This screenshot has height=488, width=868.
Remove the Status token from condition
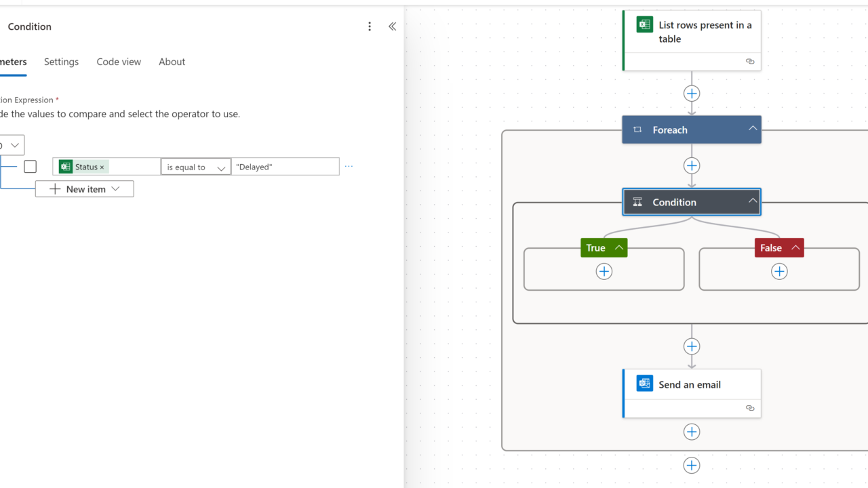[x=102, y=167]
